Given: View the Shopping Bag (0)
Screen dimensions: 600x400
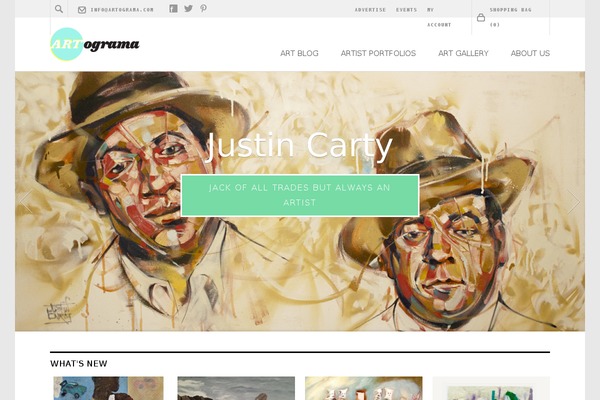Looking at the screenshot, I should pos(510,17).
